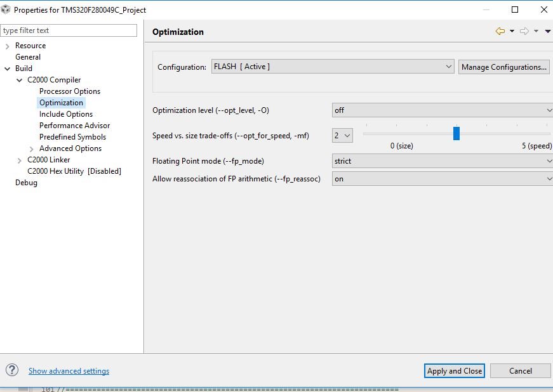This screenshot has height=392, width=553.
Task: Open the view menu triangle at far right
Action: pos(548,31)
